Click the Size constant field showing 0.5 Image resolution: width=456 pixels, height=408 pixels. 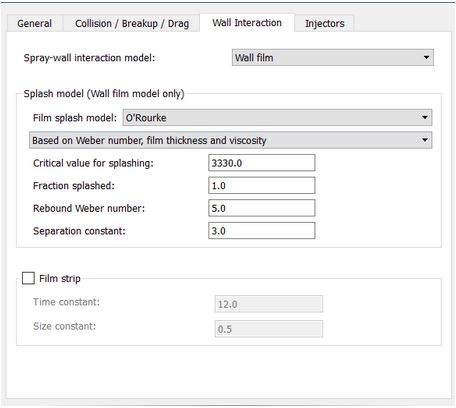[x=269, y=329]
